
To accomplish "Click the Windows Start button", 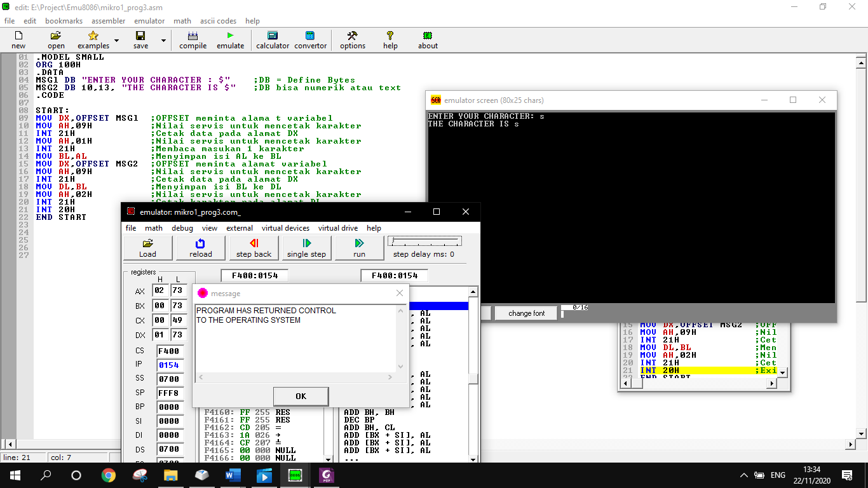I will point(15,475).
